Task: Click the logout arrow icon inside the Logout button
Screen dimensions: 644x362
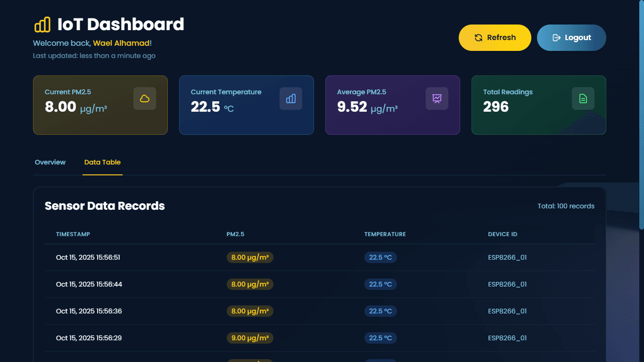Action: click(556, 37)
